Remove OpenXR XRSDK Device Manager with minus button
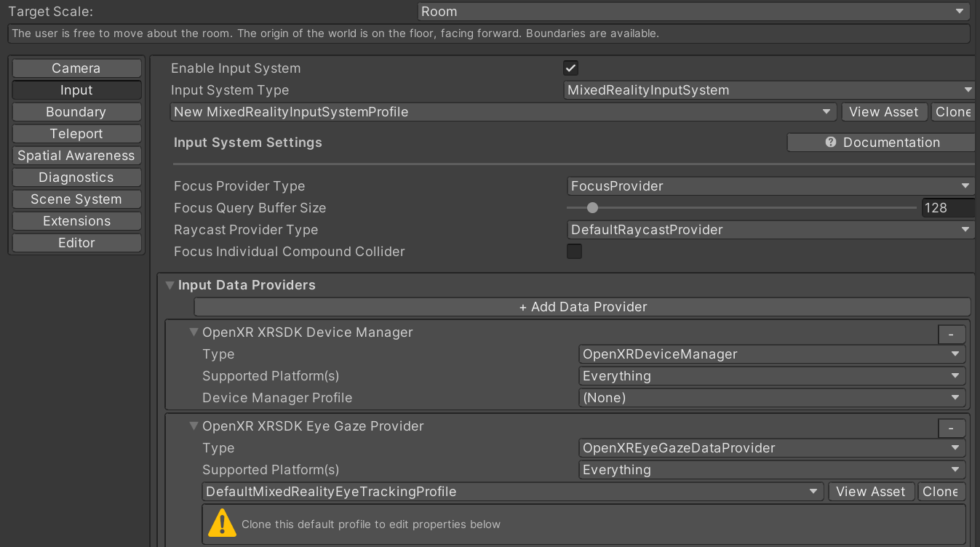The height and width of the screenshot is (547, 980). pos(952,334)
